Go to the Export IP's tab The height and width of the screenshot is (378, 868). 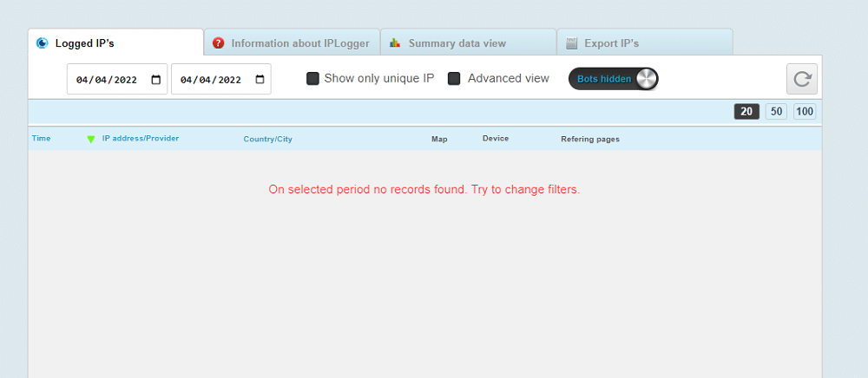click(645, 42)
